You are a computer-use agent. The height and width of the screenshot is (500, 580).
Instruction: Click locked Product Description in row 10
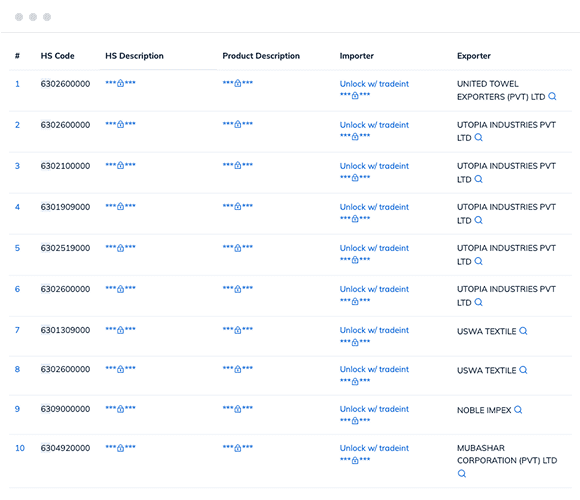click(237, 448)
